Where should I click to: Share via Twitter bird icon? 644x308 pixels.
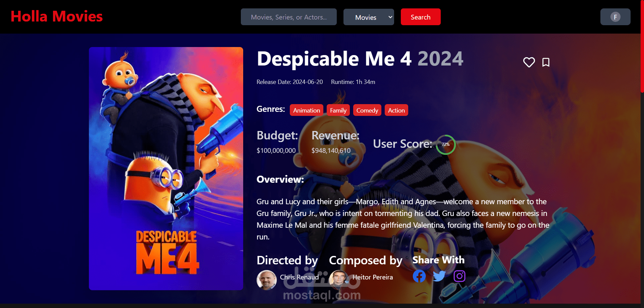pos(439,276)
